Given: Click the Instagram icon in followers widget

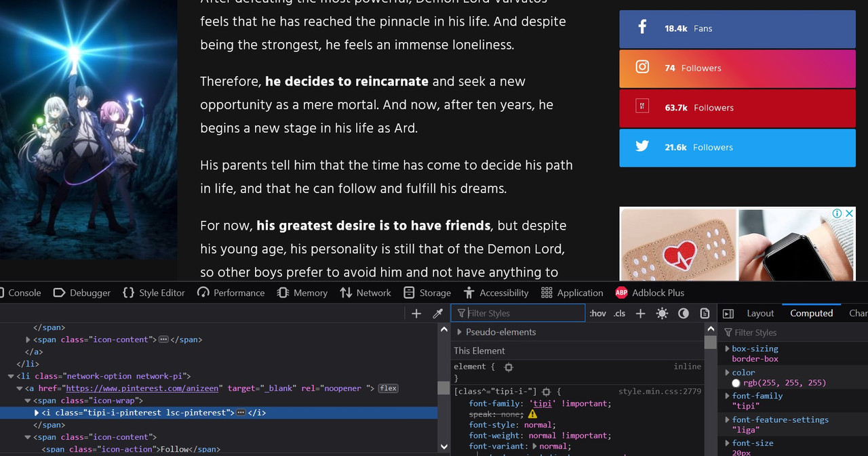Looking at the screenshot, I should 642,67.
